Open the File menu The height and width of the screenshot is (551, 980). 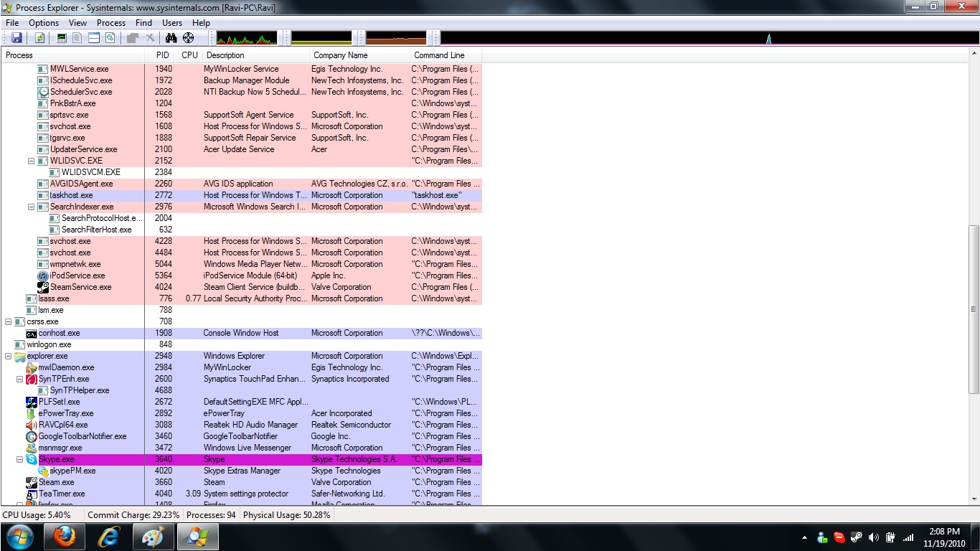(12, 23)
